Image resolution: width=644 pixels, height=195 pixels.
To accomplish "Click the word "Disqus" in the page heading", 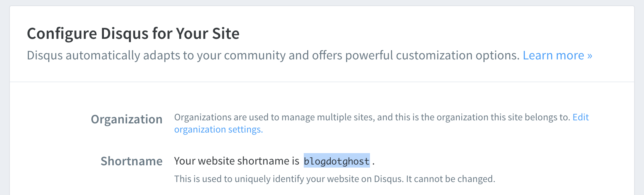I will 124,34.
